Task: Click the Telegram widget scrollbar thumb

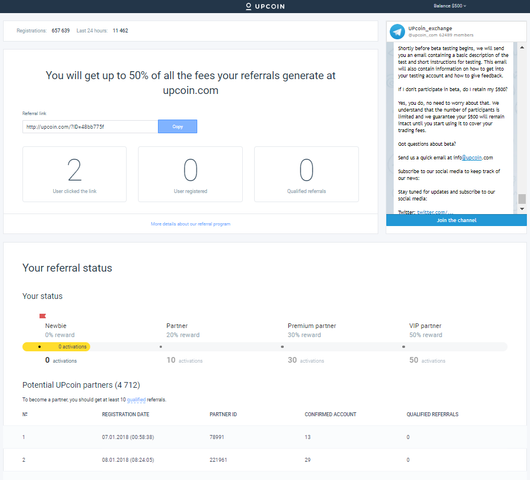Action: [522, 198]
